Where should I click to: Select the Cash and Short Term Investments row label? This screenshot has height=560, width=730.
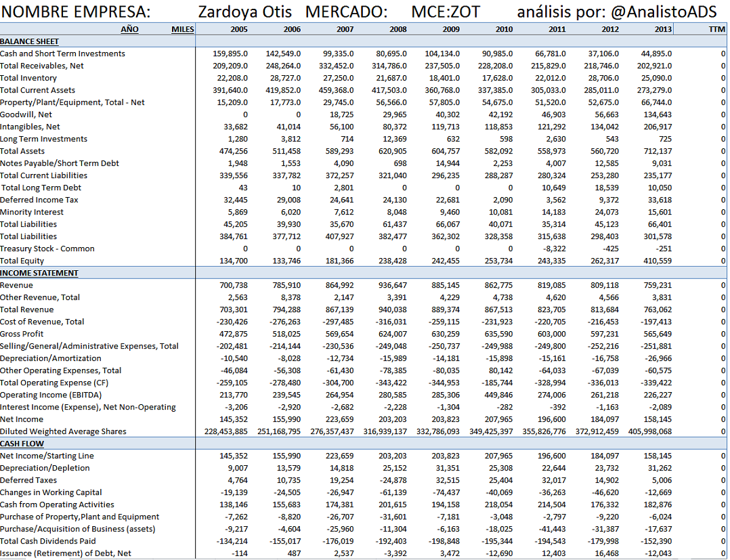click(x=62, y=53)
